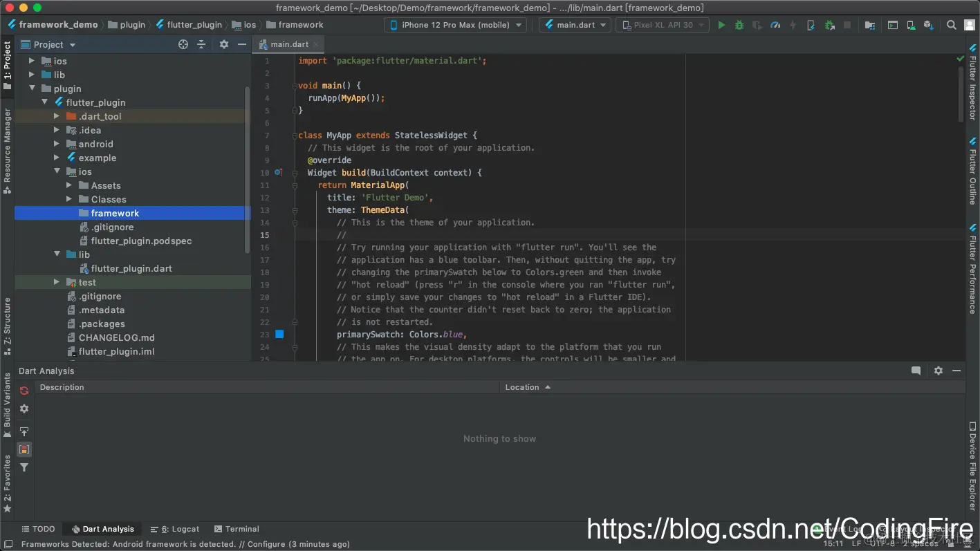Viewport: 980px width, 551px height.
Task: Expand the test folder
Action: pyautogui.click(x=57, y=282)
